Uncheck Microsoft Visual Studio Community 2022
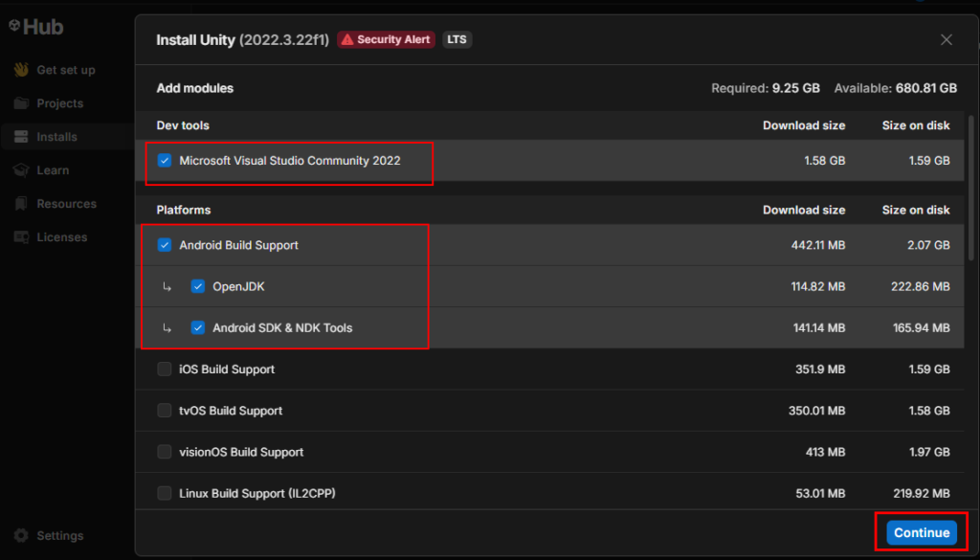This screenshot has width=980, height=560. click(165, 161)
